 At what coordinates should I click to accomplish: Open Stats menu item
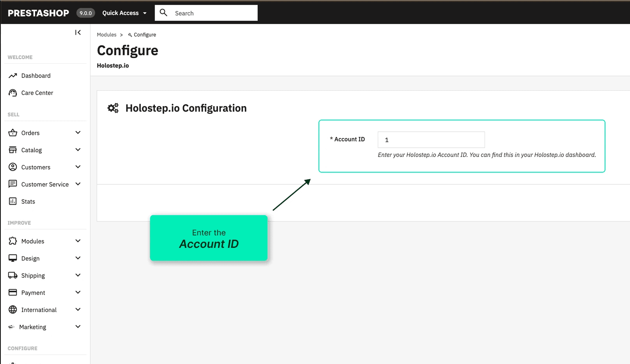point(28,201)
